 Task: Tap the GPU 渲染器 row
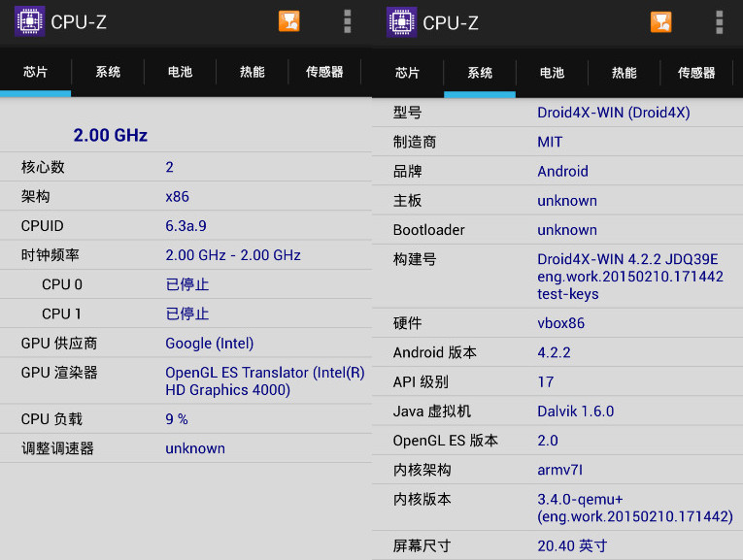[x=185, y=381]
